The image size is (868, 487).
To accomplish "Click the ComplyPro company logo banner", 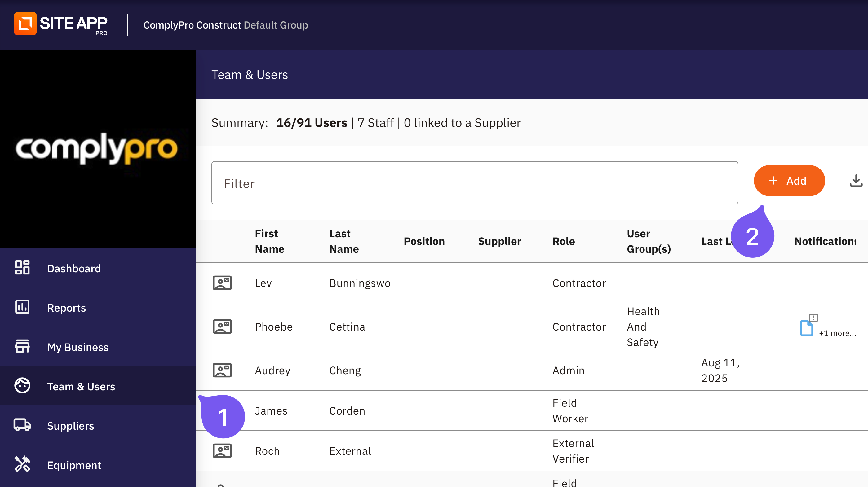I will (98, 148).
